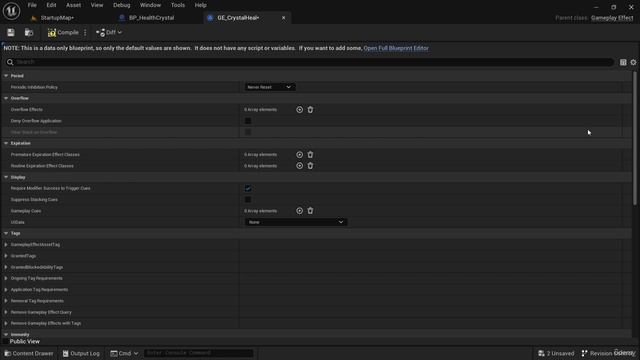The width and height of the screenshot is (640, 360).
Task: Open the Content Drawer
Action: 29,353
